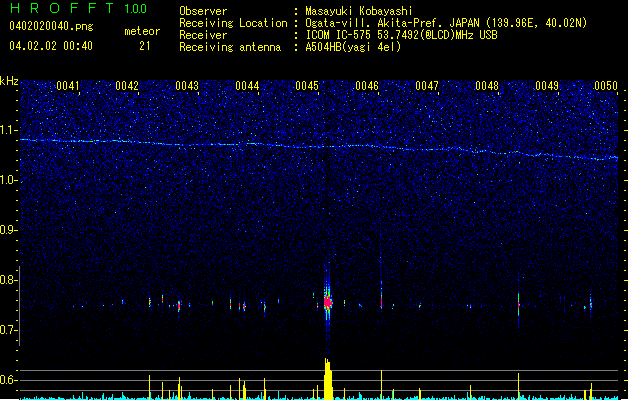
Task: Click the 0.8 kHz axis label
Action: (8, 280)
